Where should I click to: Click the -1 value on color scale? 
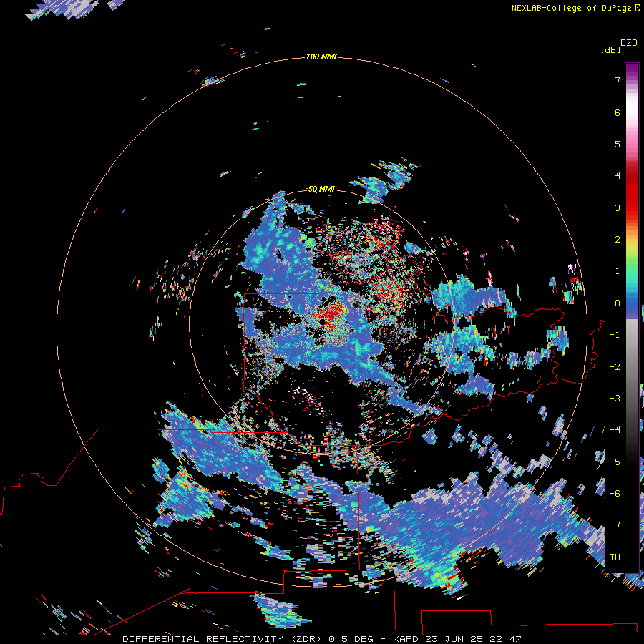coord(615,335)
